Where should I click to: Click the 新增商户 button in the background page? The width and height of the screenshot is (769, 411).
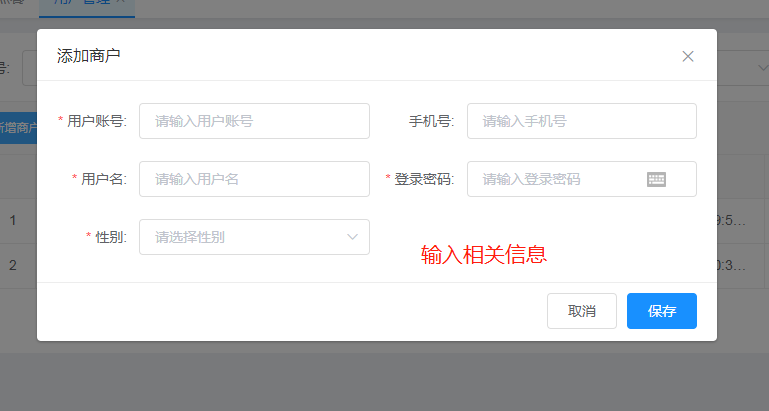(18, 128)
